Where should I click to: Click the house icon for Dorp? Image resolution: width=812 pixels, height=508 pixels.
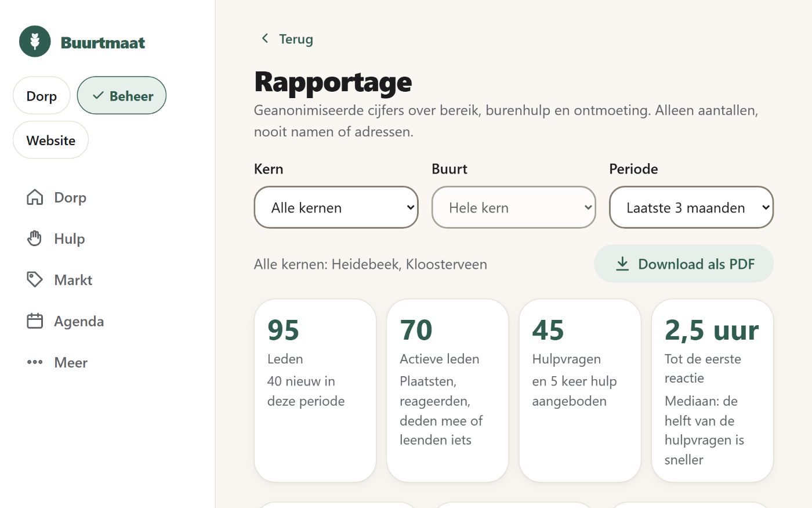point(35,197)
